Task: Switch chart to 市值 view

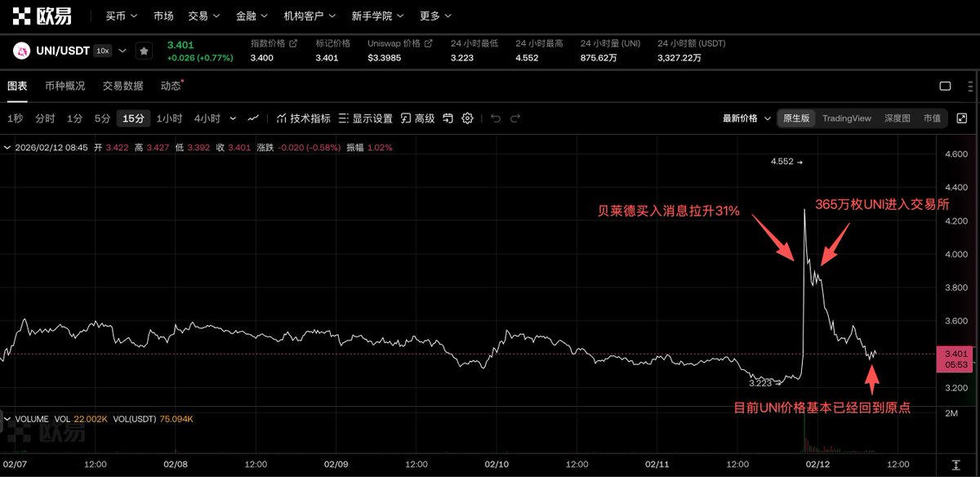Action: point(932,118)
